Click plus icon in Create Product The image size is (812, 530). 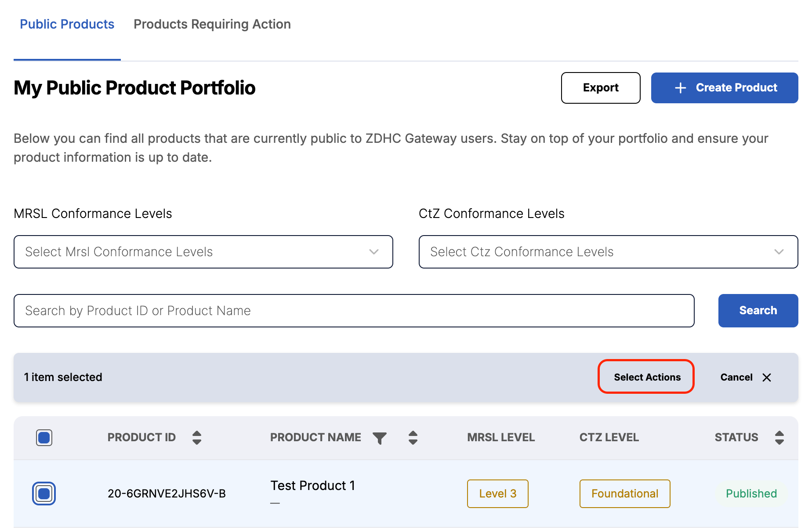point(680,88)
